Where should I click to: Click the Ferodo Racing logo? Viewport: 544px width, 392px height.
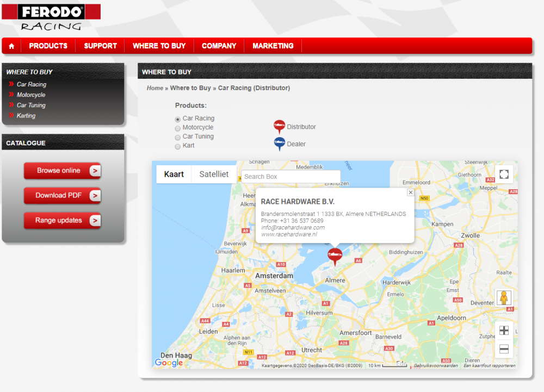(51, 17)
